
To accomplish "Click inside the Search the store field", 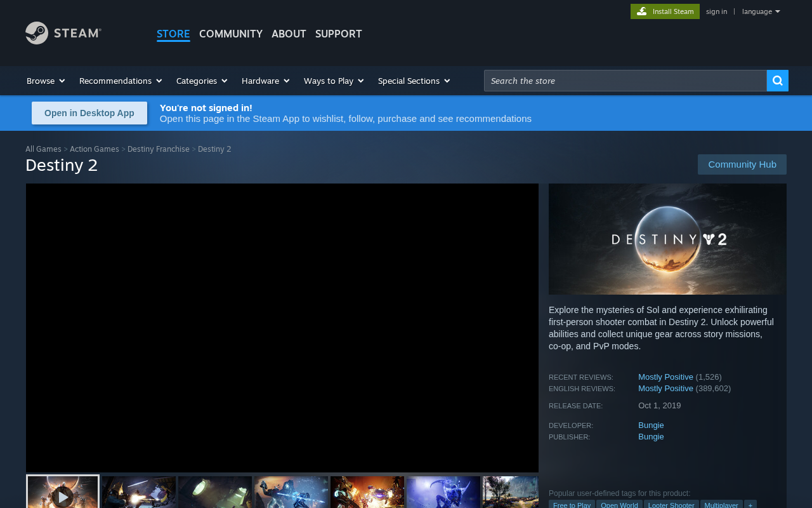I will [x=625, y=81].
